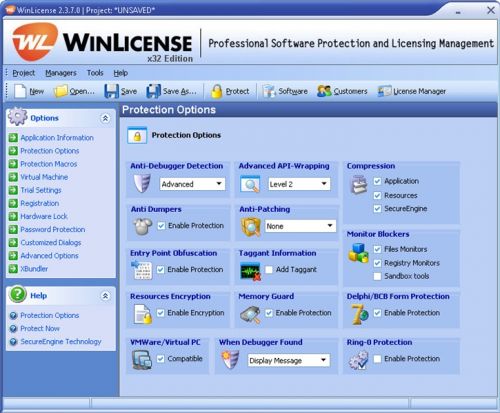
Task: Toggle Resources Encryption Enable Encryption checkbox
Action: (x=161, y=313)
